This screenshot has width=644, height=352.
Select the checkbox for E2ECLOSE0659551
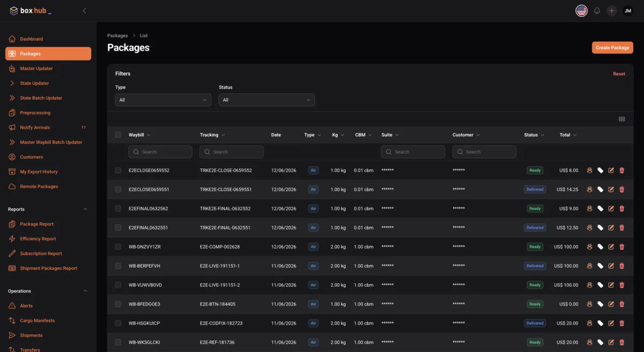click(118, 189)
